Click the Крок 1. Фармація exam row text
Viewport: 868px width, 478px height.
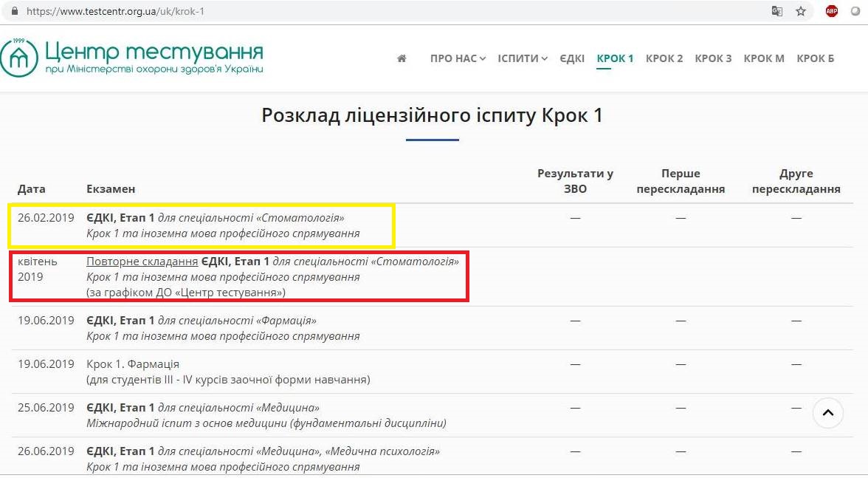point(133,364)
